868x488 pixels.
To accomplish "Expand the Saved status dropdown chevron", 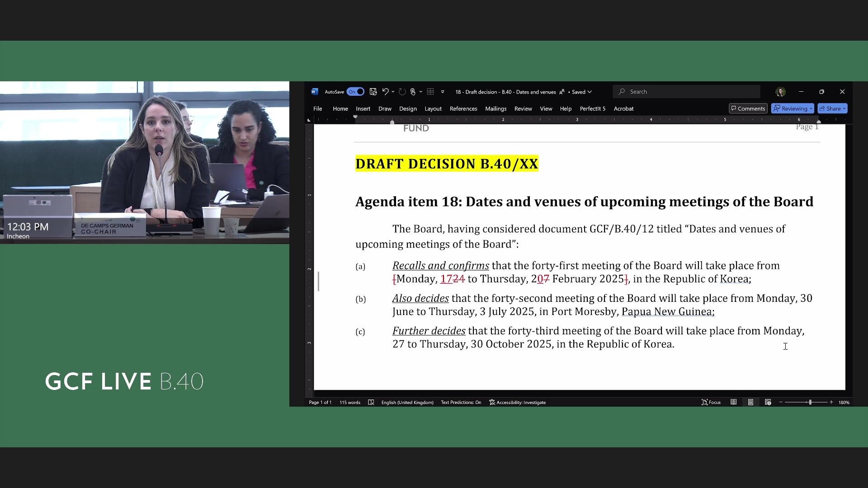I will pyautogui.click(x=590, y=92).
